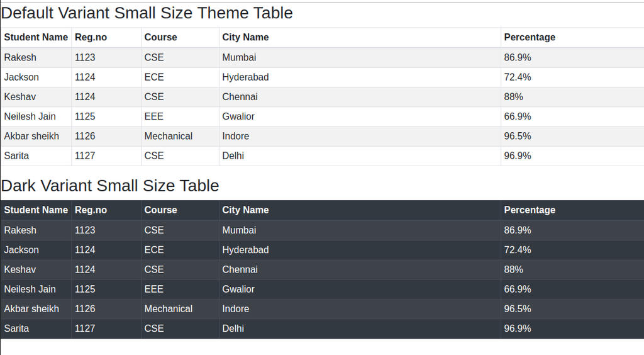Select 'Sarita' cell in the dark table
This screenshot has width=644, height=355.
[16, 329]
